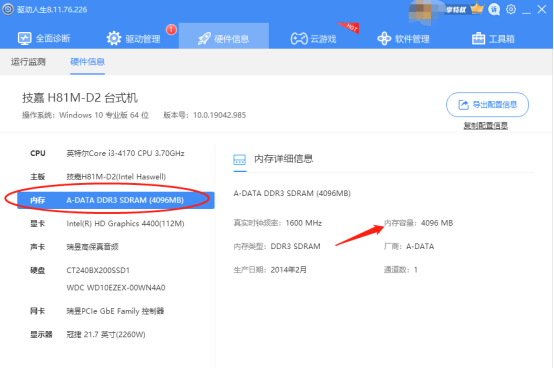This screenshot has height=369, width=554.
Task: Click the 厂商 A-DATA value
Action: click(420, 246)
